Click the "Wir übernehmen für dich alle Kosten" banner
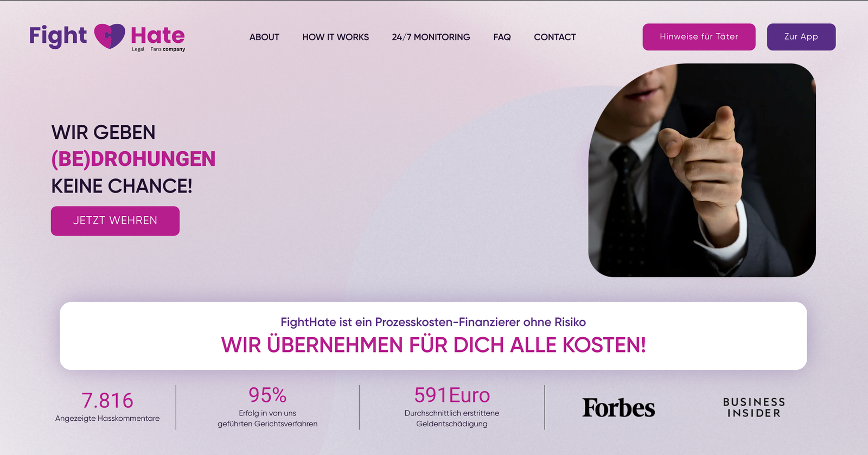The width and height of the screenshot is (868, 455). coord(433,336)
